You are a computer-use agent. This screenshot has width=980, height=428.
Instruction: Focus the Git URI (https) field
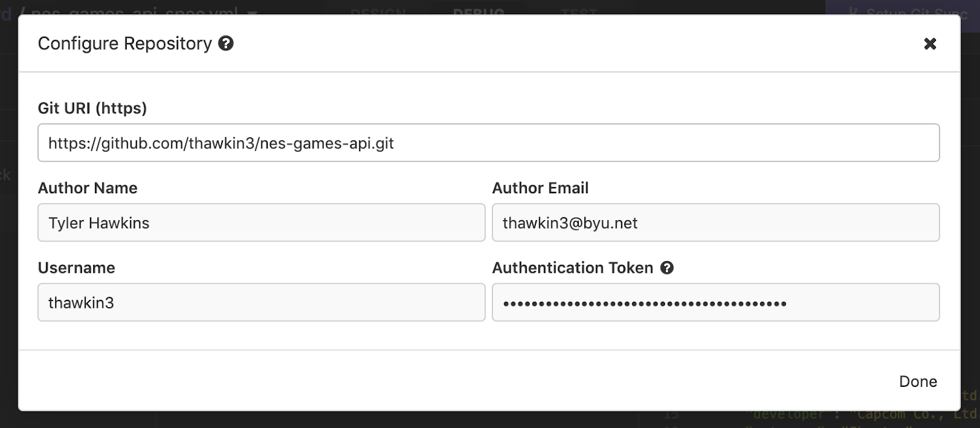(489, 143)
